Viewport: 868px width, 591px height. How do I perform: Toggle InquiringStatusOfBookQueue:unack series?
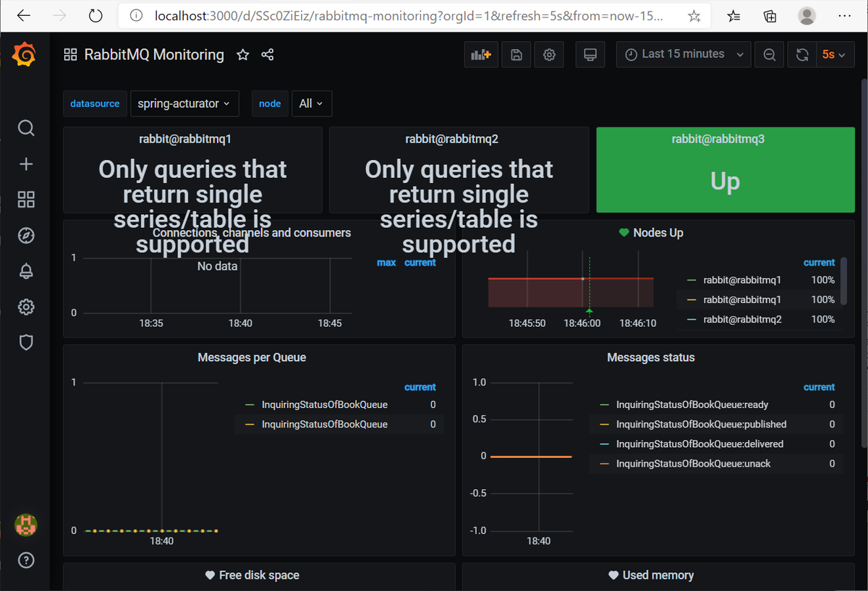click(693, 464)
